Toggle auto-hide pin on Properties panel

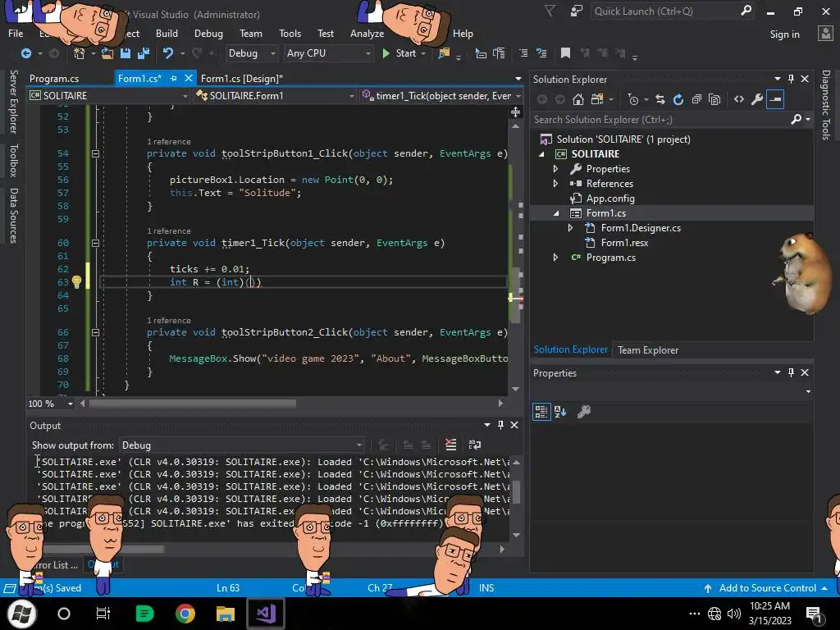click(x=792, y=372)
